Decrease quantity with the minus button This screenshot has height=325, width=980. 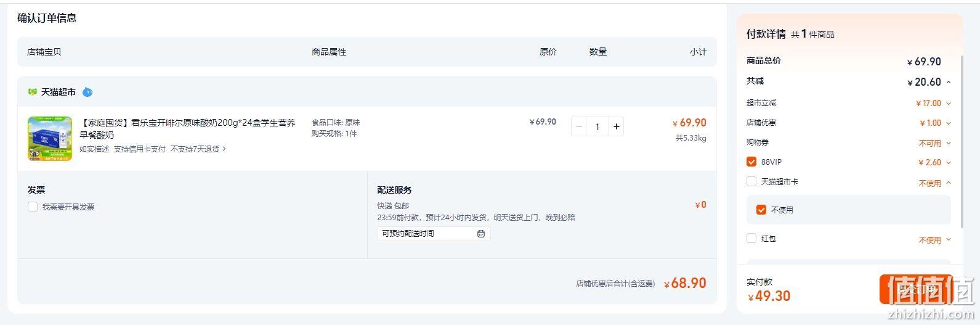[578, 126]
